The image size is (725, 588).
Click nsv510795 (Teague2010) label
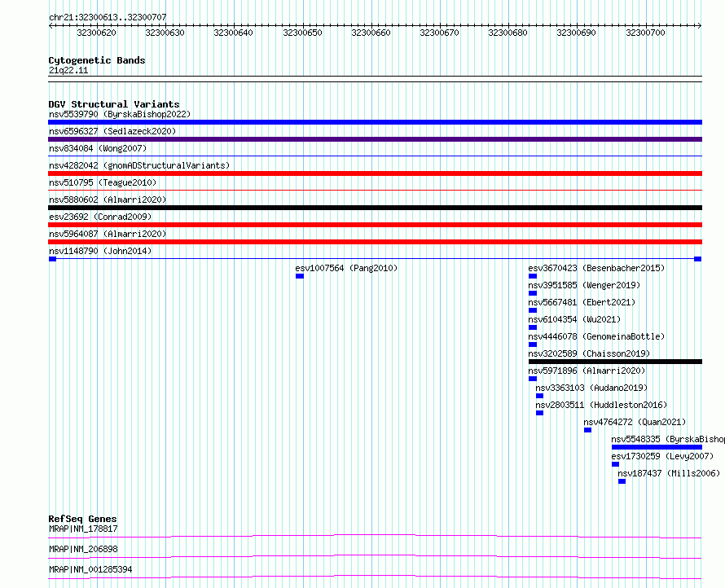tap(103, 182)
